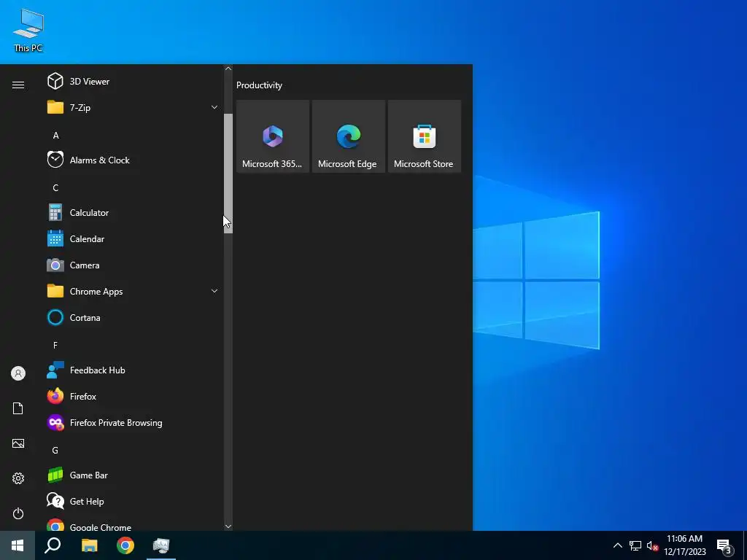Open network status tray icon
747x560 pixels.
[x=635, y=545]
